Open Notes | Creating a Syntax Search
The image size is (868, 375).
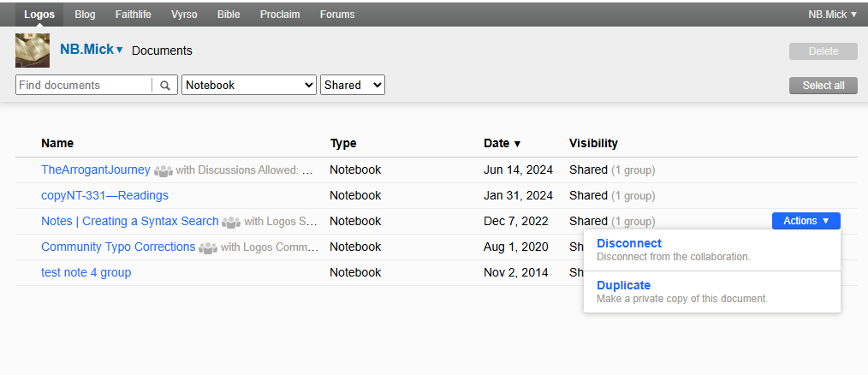130,221
